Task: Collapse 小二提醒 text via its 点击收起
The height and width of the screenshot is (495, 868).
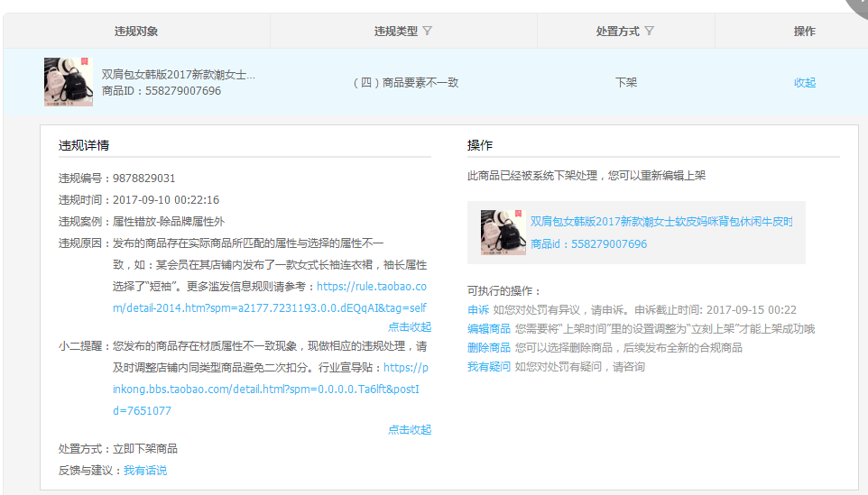Action: tap(410, 429)
